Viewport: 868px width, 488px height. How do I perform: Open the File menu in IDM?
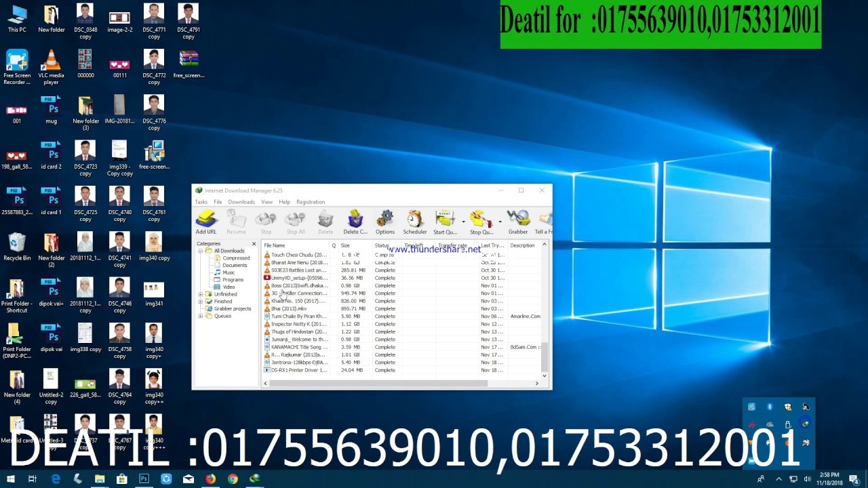(218, 202)
